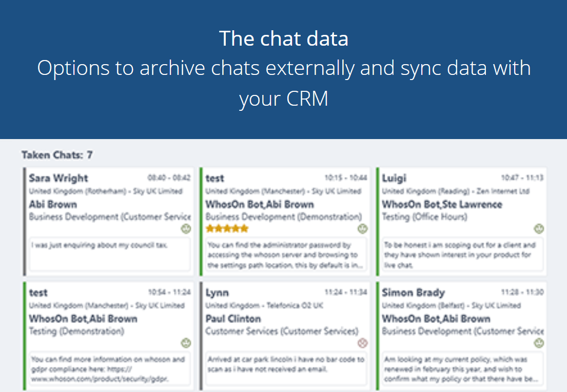This screenshot has width=567, height=392.
Task: Click the smiley on the 10:15 test chat
Action: click(362, 229)
